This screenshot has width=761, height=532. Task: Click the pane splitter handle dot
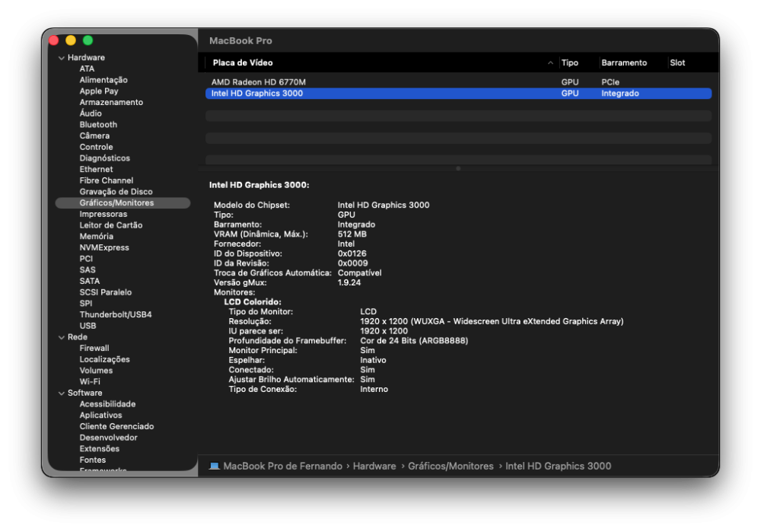point(458,168)
